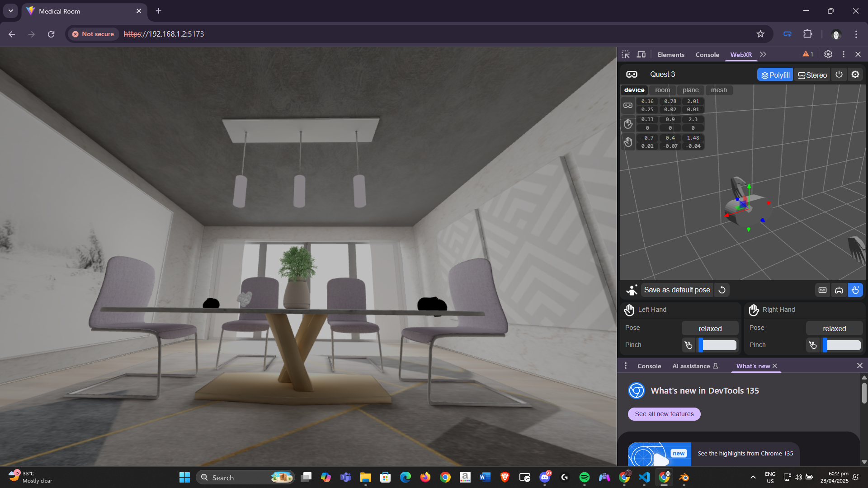Play the Chrome 135 highlights video thumbnail
This screenshot has width=868, height=488.
(x=660, y=455)
